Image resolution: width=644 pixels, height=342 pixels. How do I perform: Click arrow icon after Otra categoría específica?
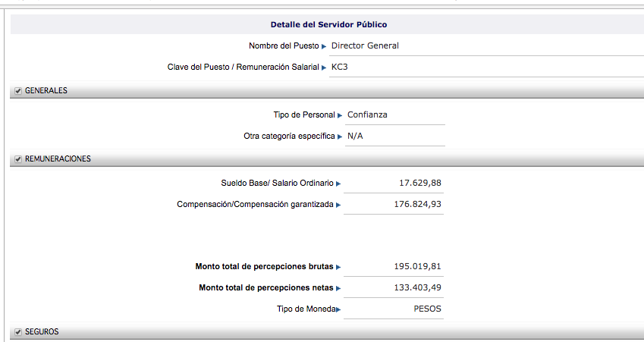tap(340, 136)
